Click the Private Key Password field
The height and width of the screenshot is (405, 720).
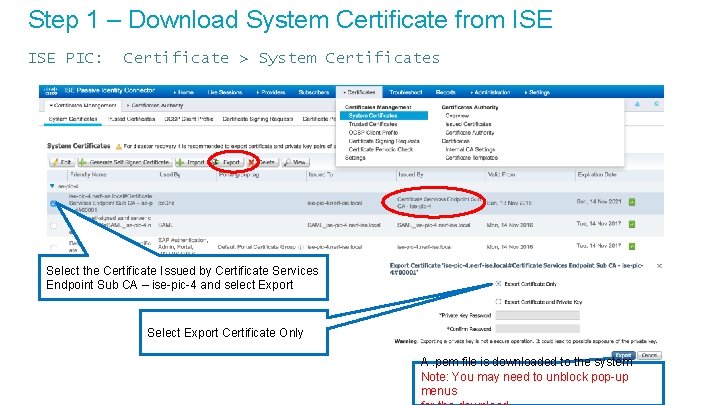(x=537, y=315)
